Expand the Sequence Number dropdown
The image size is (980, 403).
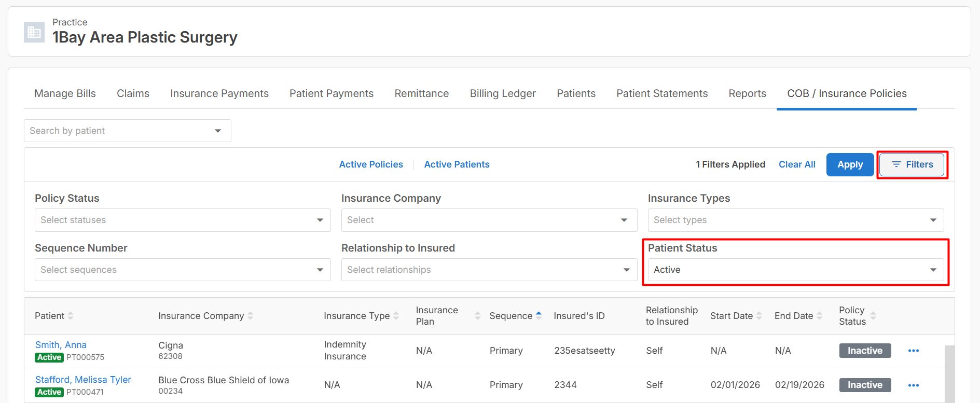tap(183, 270)
